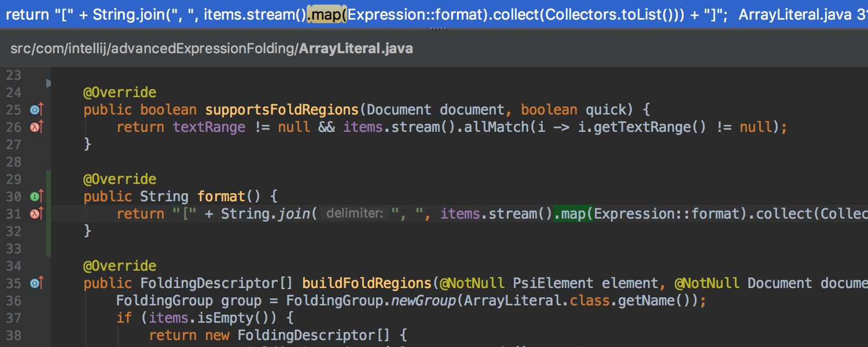This screenshot has width=868, height=347.
Task: Click the join method call on line 31
Action: pos(295,214)
